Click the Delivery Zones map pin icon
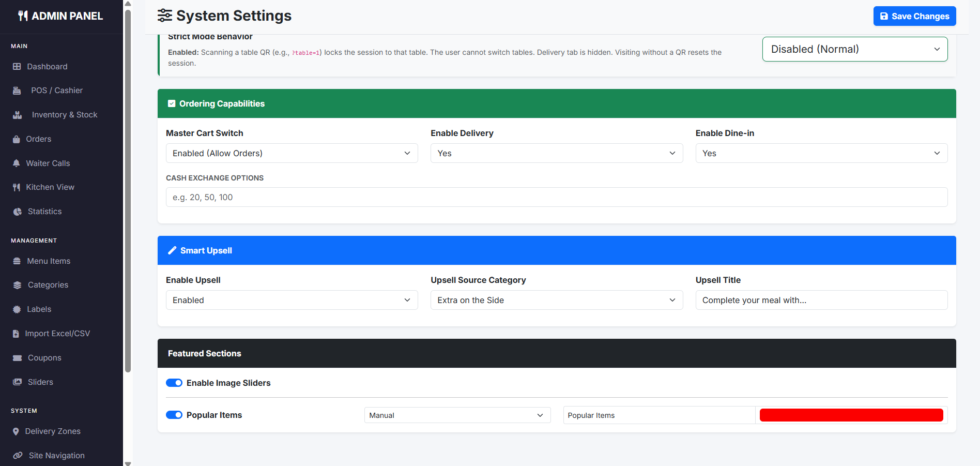The width and height of the screenshot is (980, 466). coord(16,431)
